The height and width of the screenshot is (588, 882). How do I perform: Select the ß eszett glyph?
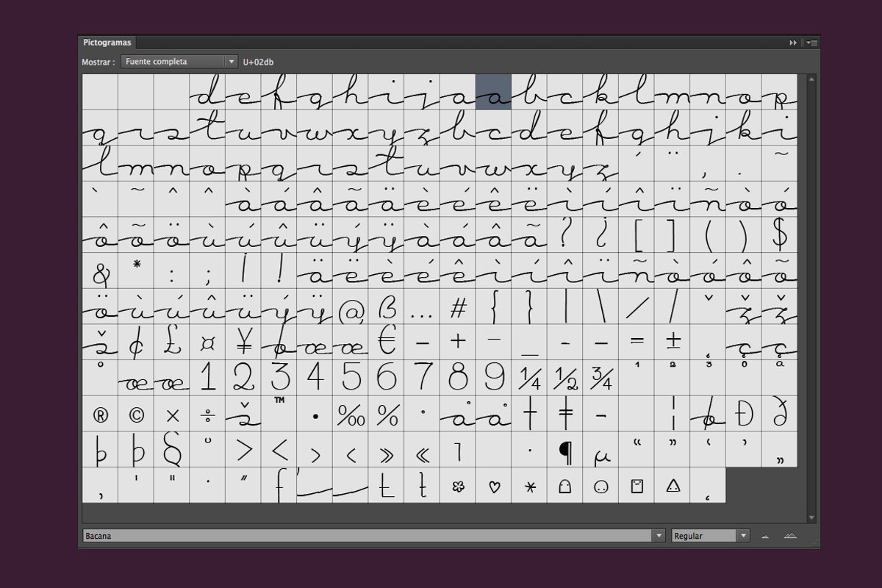[x=387, y=307]
